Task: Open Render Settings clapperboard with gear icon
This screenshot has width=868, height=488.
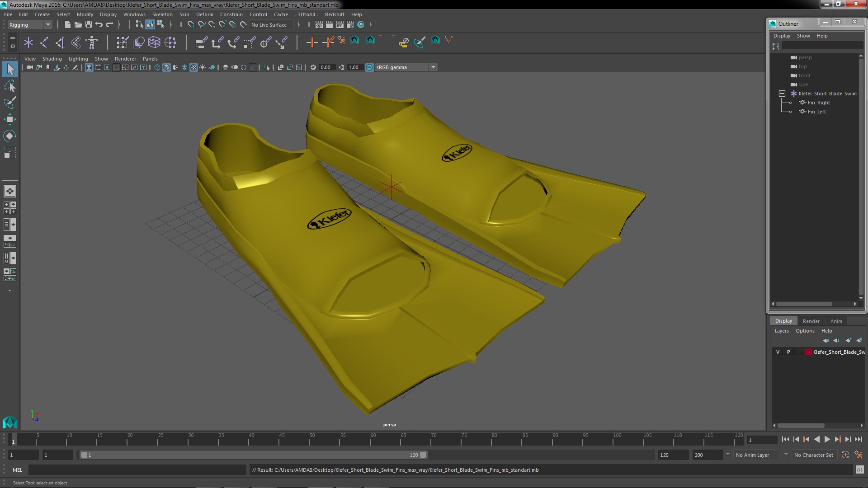Action: click(350, 24)
